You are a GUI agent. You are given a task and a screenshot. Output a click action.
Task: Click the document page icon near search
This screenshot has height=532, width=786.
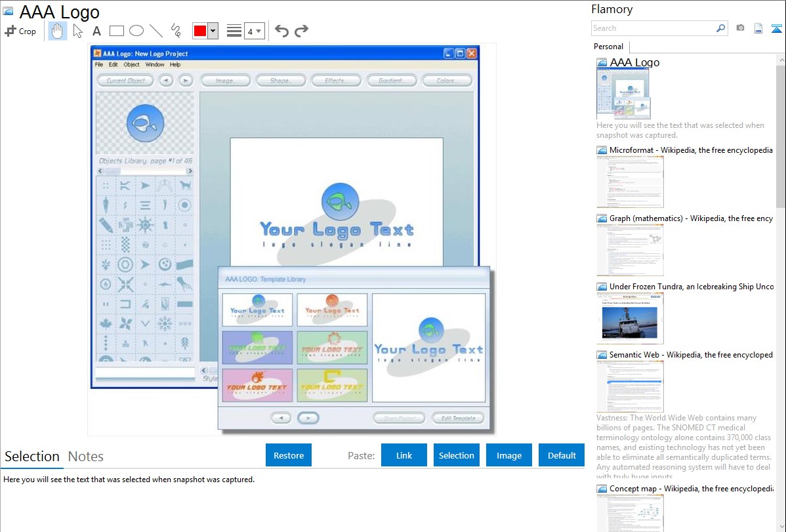758,28
